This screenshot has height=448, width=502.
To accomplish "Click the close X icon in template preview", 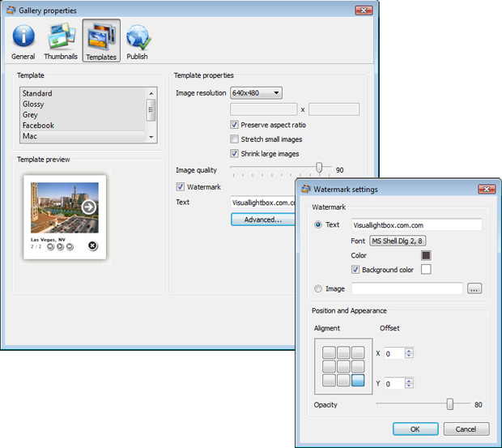I will click(92, 245).
